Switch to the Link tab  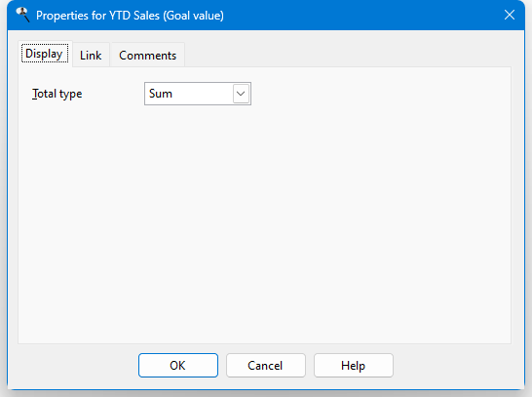[91, 55]
